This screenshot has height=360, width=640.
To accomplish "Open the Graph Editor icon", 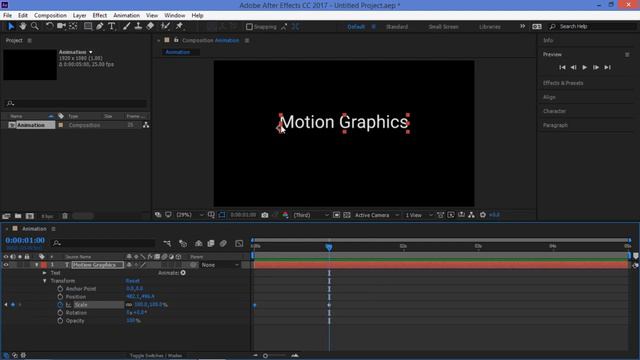I will tap(239, 243).
